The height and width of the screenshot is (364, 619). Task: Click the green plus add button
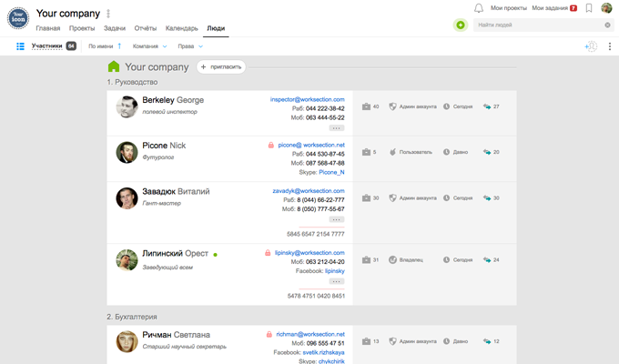(461, 25)
